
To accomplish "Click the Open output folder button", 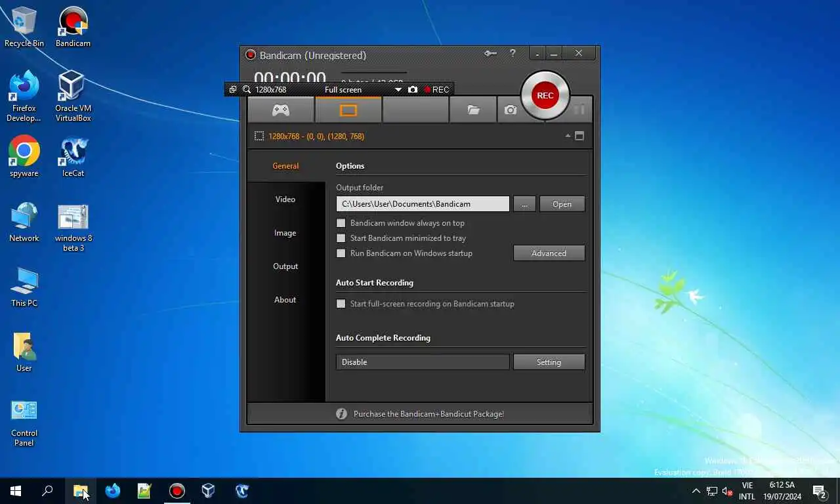I will coord(562,204).
